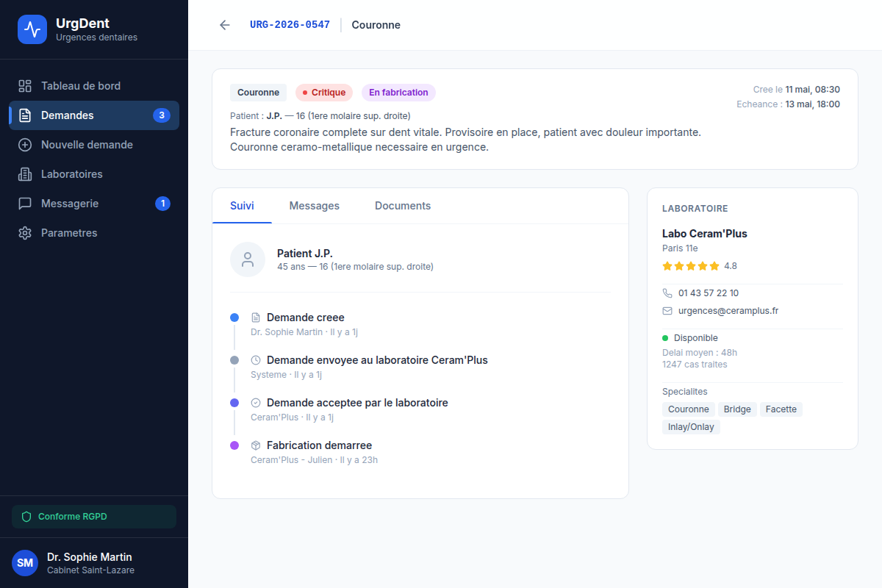Click the Parametres gear icon
The height and width of the screenshot is (588, 882).
tap(25, 233)
